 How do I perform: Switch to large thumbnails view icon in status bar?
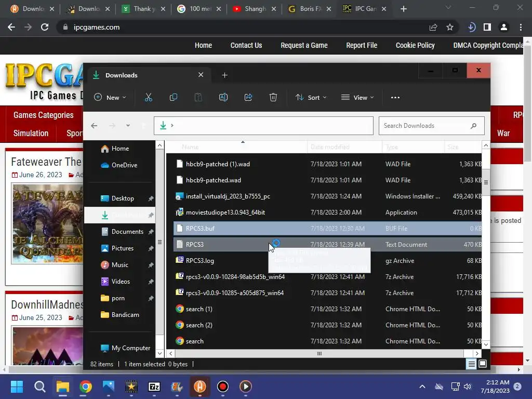pos(483,364)
